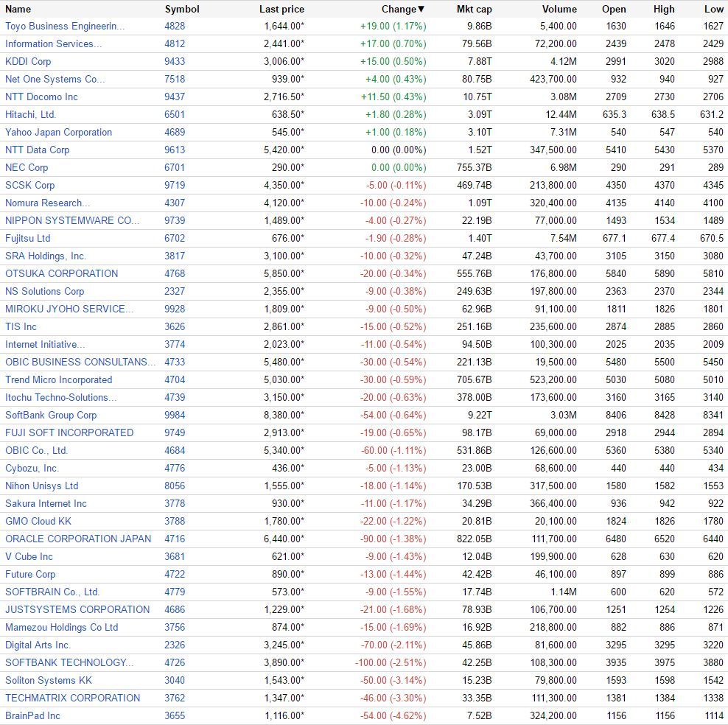This screenshot has width=728, height=725.
Task: Open SRA Holdings, Inc. link
Action: pos(46,256)
